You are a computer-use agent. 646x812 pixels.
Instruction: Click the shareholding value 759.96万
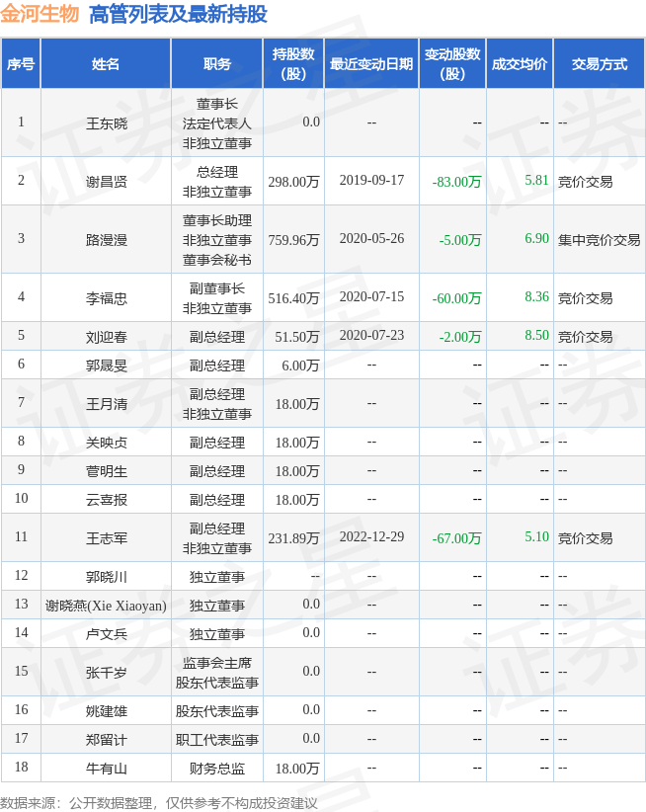293,240
